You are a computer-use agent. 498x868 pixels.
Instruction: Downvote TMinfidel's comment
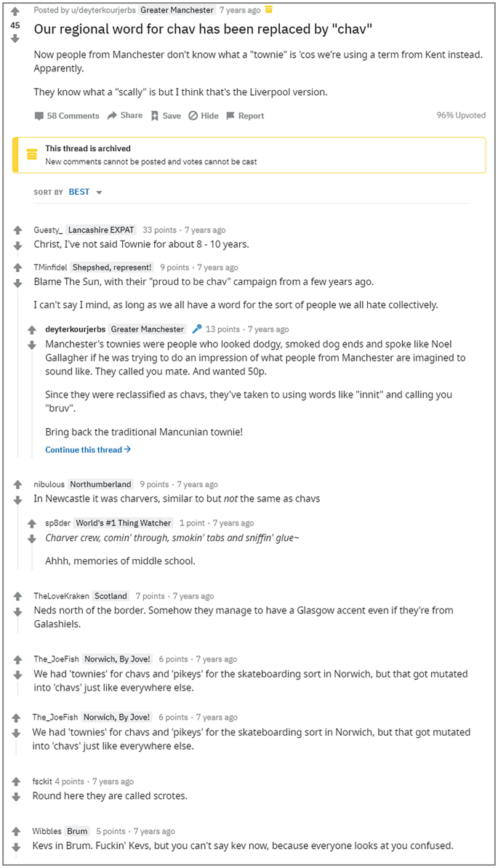17,283
